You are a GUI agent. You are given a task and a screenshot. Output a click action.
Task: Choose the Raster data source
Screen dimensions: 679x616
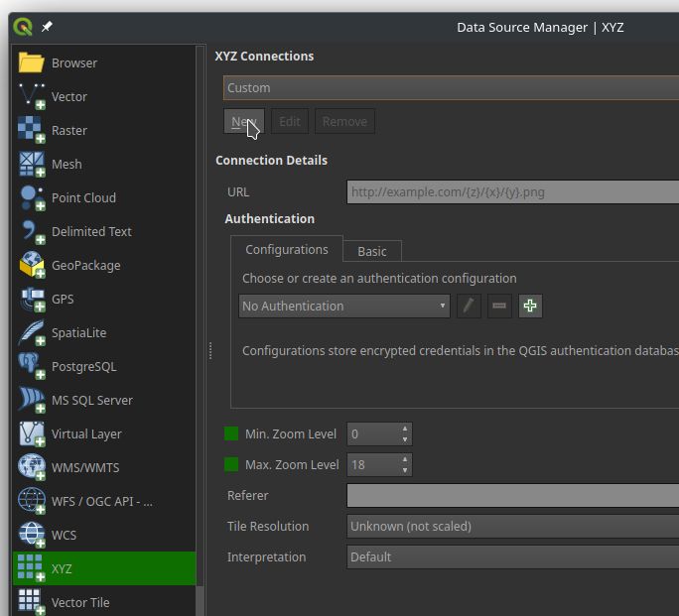pyautogui.click(x=68, y=130)
